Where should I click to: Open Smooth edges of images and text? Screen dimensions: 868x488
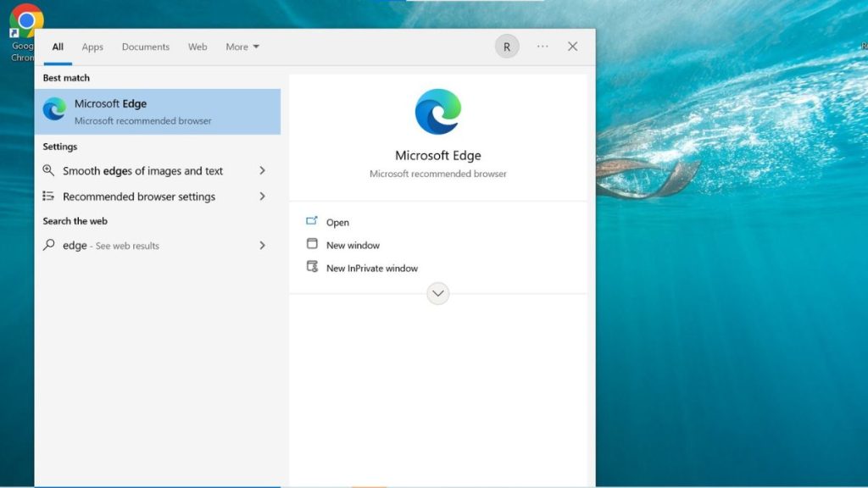(x=142, y=171)
